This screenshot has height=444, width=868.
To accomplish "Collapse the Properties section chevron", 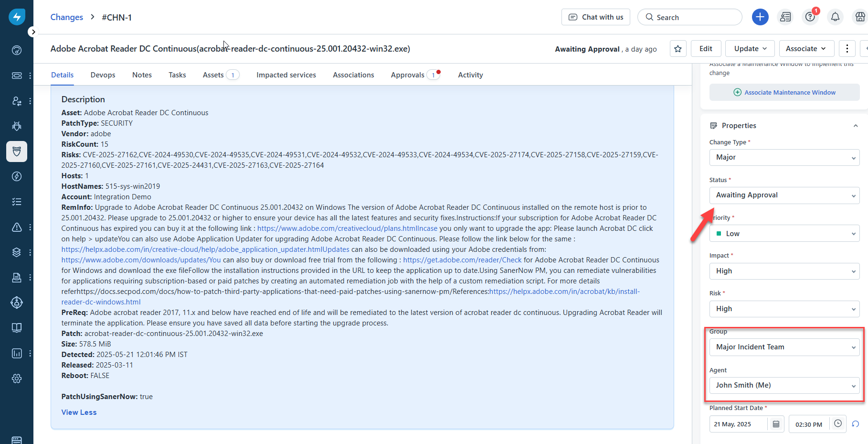I will [856, 126].
